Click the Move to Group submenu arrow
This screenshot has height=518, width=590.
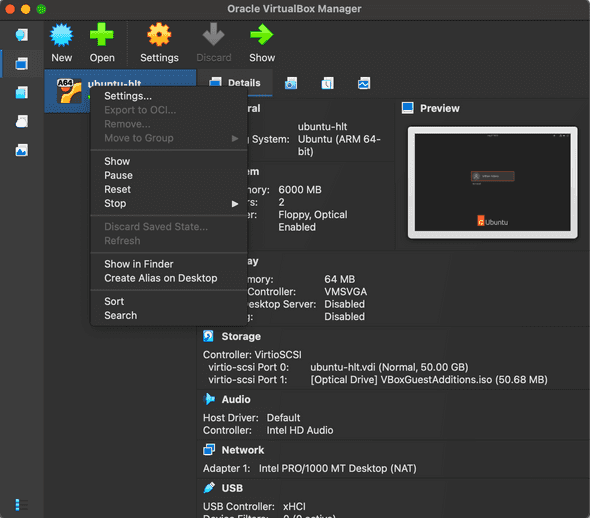point(235,138)
